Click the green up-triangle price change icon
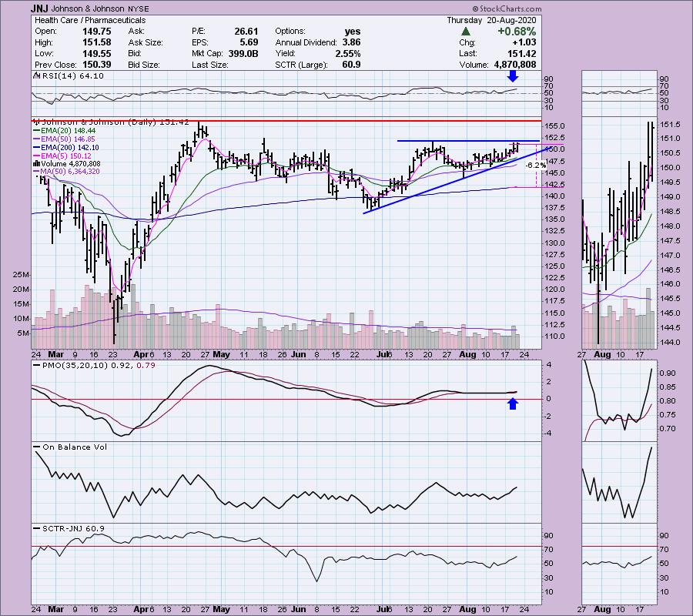The width and height of the screenshot is (693, 616). 465,32
